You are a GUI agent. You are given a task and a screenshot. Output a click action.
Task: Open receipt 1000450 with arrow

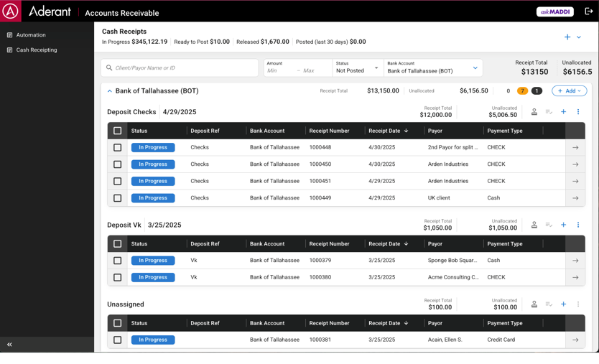(575, 164)
